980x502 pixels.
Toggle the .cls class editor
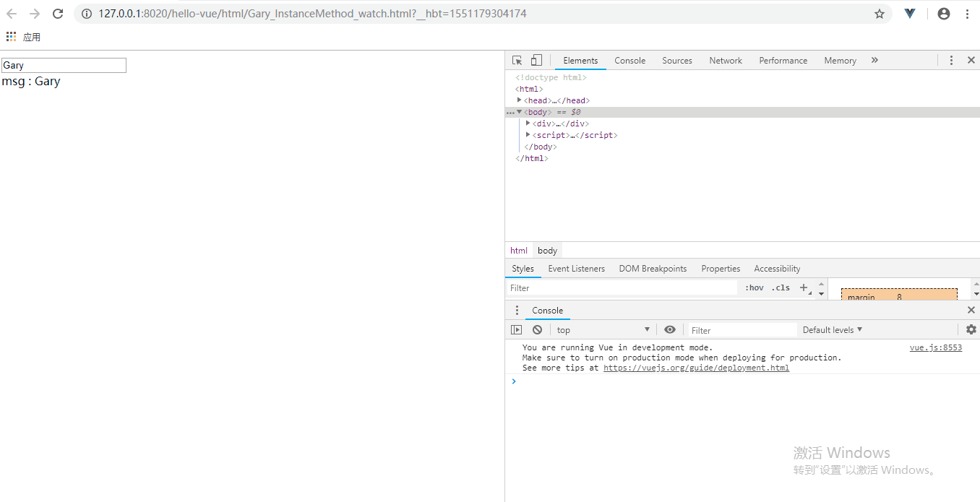coord(781,287)
